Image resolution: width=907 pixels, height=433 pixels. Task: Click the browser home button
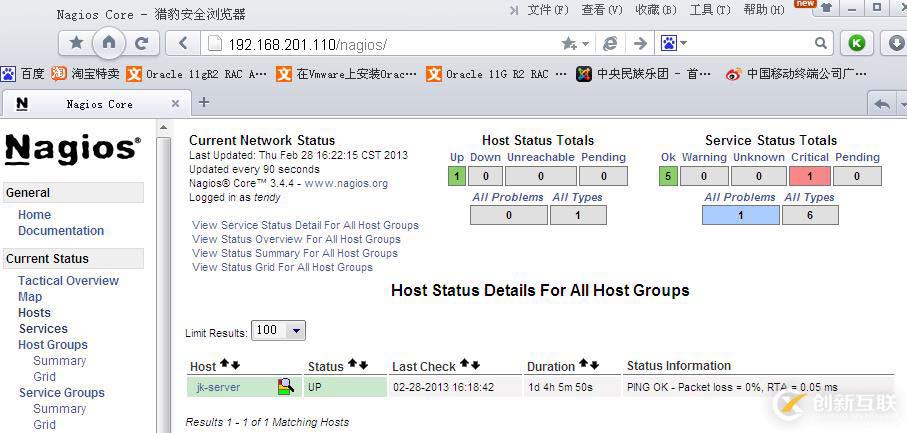pyautogui.click(x=108, y=42)
